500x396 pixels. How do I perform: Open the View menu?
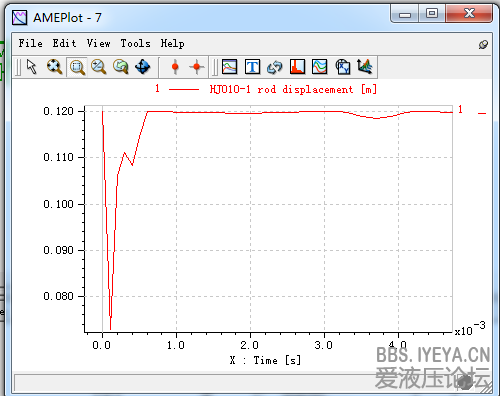(x=99, y=43)
